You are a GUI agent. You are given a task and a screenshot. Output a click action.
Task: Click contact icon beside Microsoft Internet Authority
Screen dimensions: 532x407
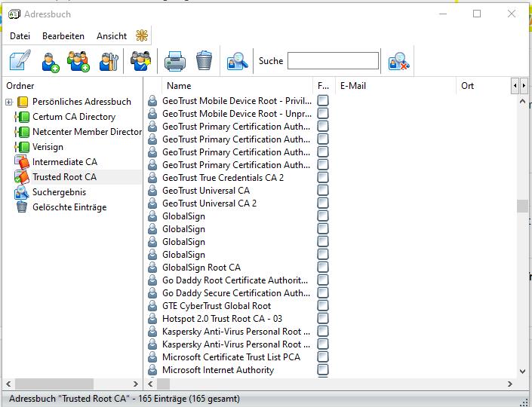pos(152,370)
